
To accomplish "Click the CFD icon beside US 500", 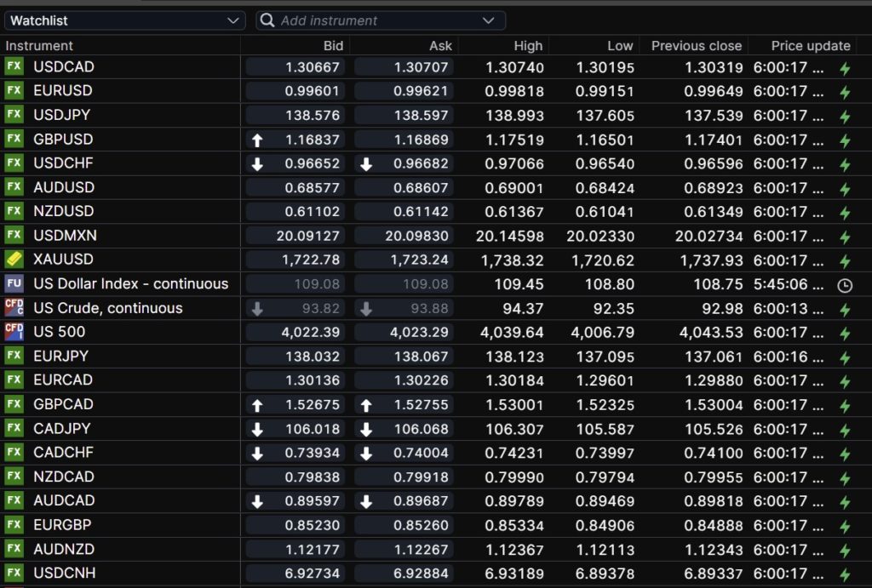I will pos(14,332).
